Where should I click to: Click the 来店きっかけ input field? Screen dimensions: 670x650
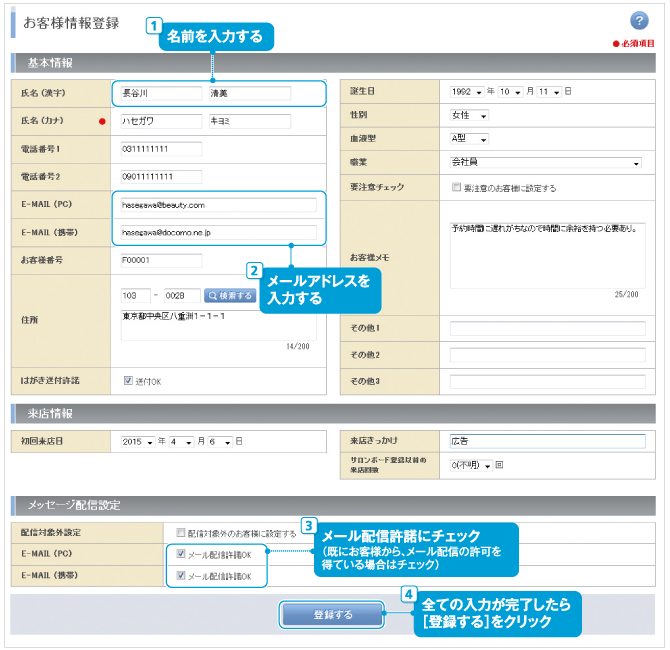click(547, 441)
